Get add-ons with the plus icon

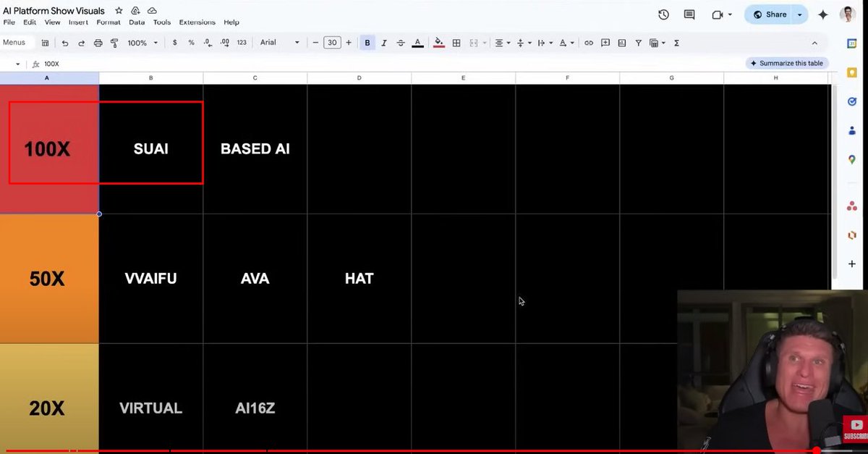tap(852, 264)
